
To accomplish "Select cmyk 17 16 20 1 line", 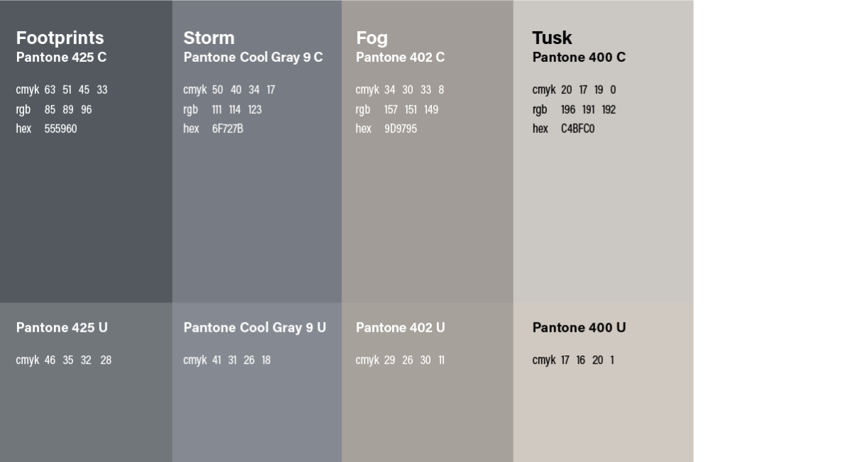I will tap(573, 360).
